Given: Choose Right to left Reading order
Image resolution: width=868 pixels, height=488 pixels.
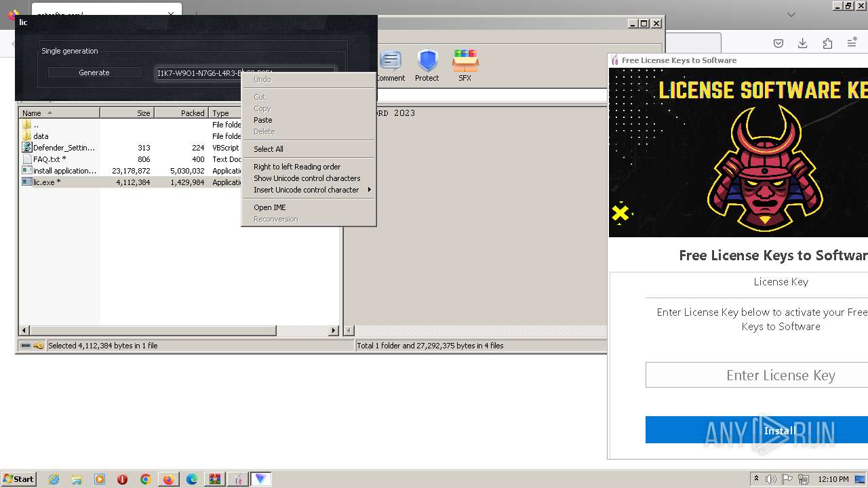Looking at the screenshot, I should (309, 167).
